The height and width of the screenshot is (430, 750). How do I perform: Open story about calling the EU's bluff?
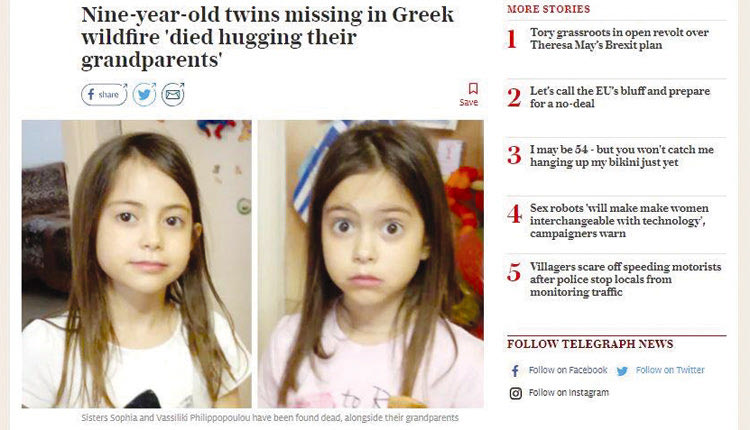[620, 97]
